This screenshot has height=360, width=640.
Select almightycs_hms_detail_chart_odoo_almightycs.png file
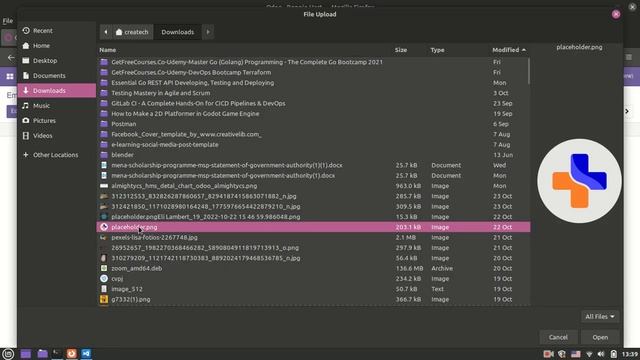(313, 186)
